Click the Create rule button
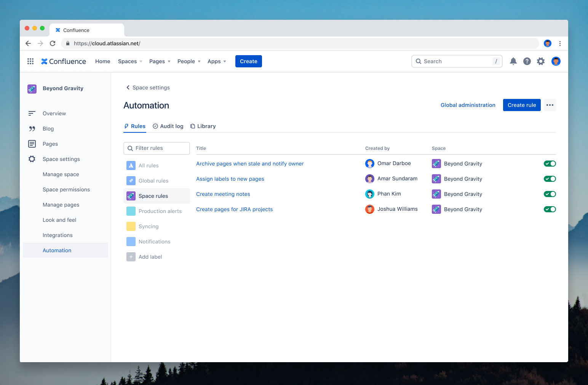The height and width of the screenshot is (385, 588). tap(522, 105)
